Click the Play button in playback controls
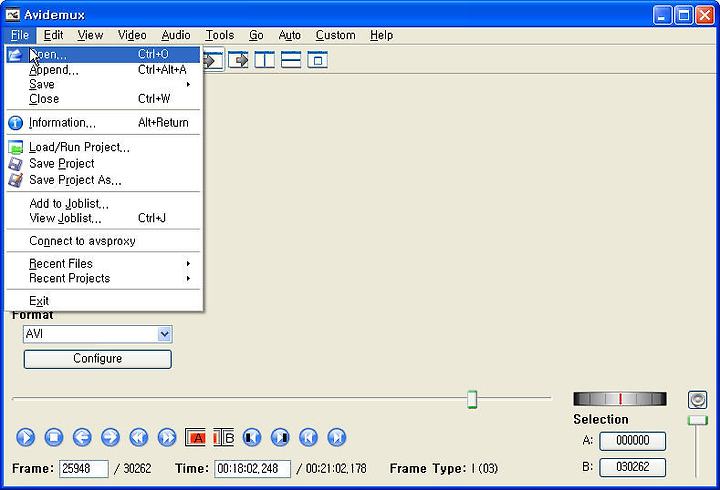720x490 pixels. pos(26,437)
